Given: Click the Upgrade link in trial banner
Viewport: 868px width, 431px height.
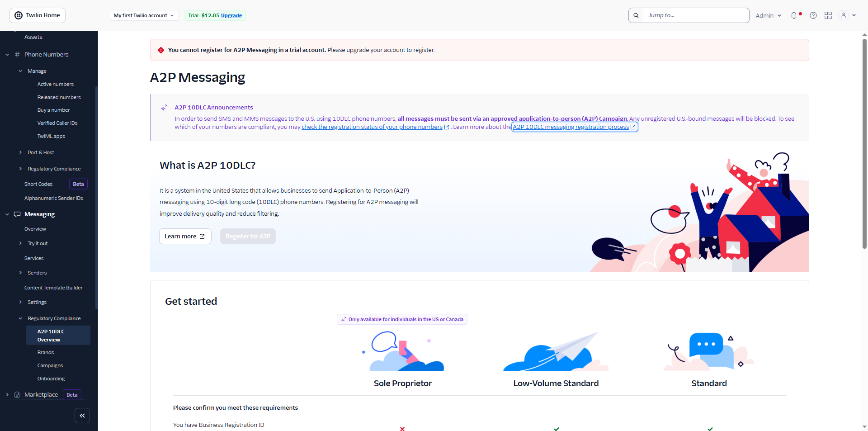Looking at the screenshot, I should (x=231, y=15).
